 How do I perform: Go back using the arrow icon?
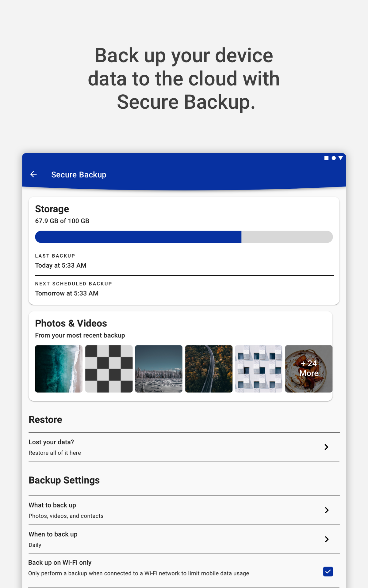(x=33, y=174)
